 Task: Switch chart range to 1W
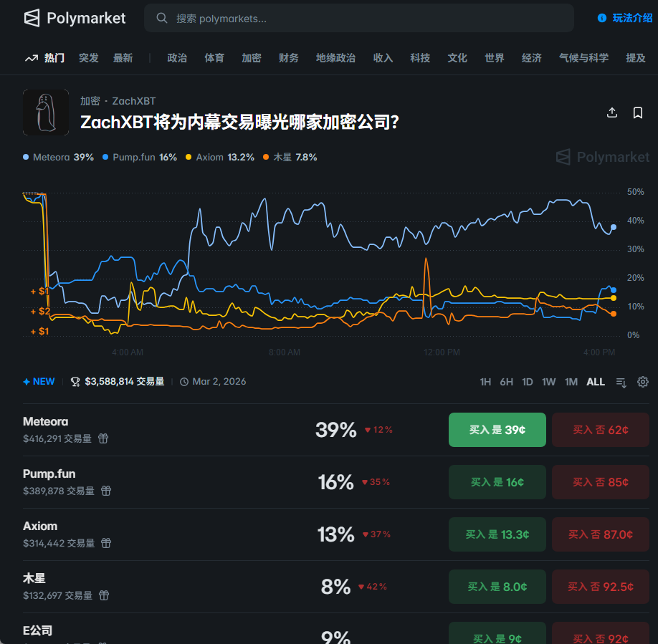click(x=548, y=382)
